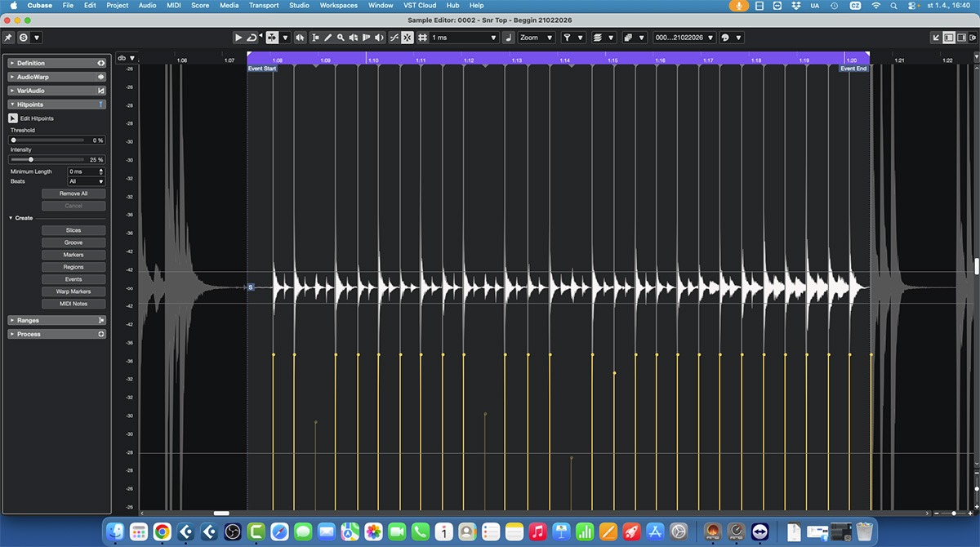Open the Zoom mode dropdown
Image resolution: width=980 pixels, height=547 pixels.
[x=536, y=38]
